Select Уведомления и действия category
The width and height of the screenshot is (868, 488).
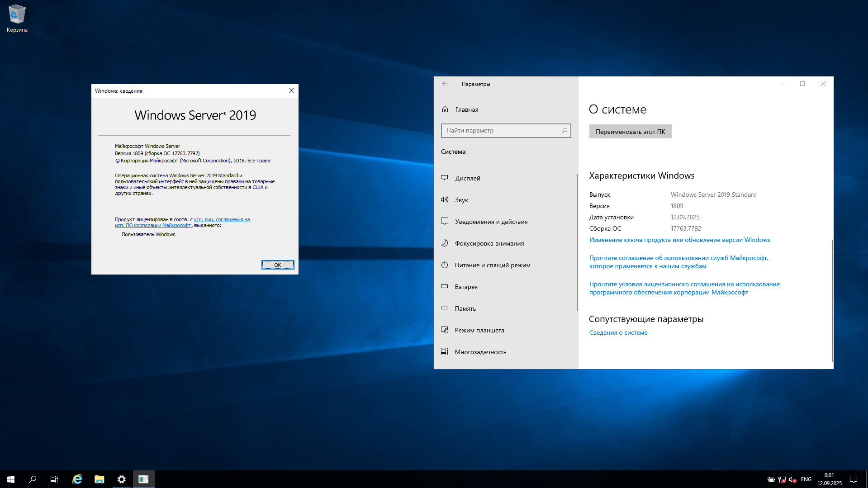click(x=505, y=222)
